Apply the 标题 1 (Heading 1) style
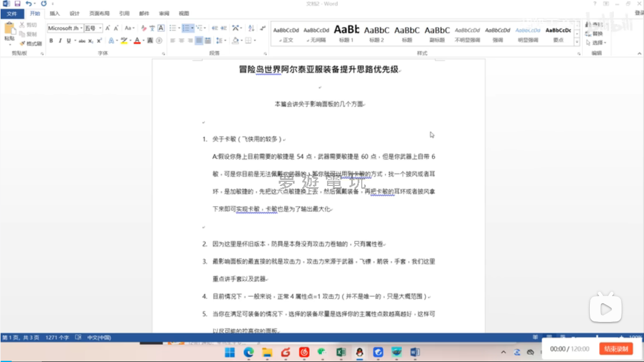Screen dimensions: 644x362 [346, 33]
